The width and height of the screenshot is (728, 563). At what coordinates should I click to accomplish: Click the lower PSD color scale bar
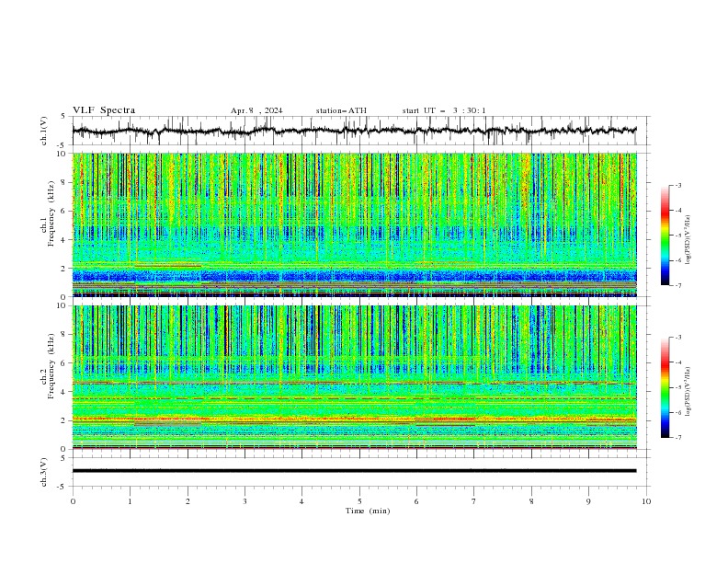click(665, 387)
